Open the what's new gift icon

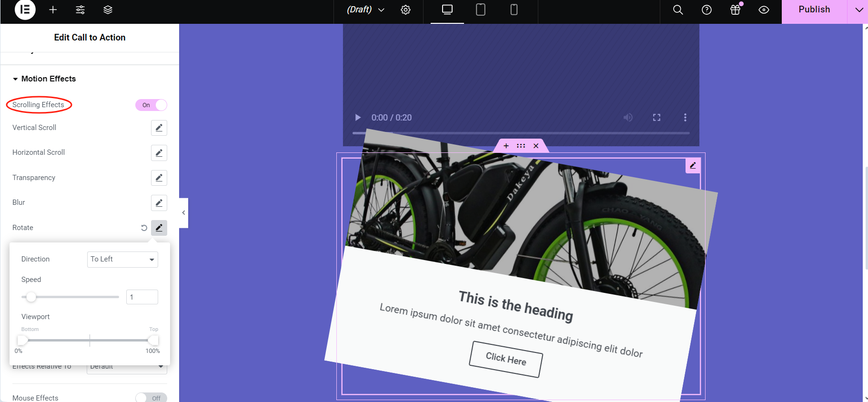(x=736, y=10)
